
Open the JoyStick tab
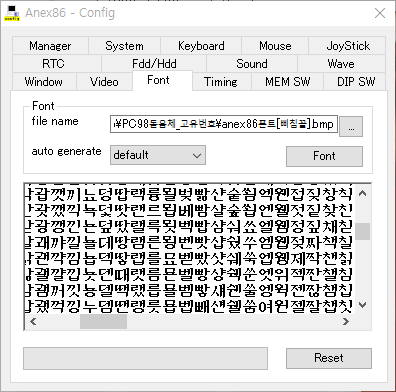[x=348, y=46]
